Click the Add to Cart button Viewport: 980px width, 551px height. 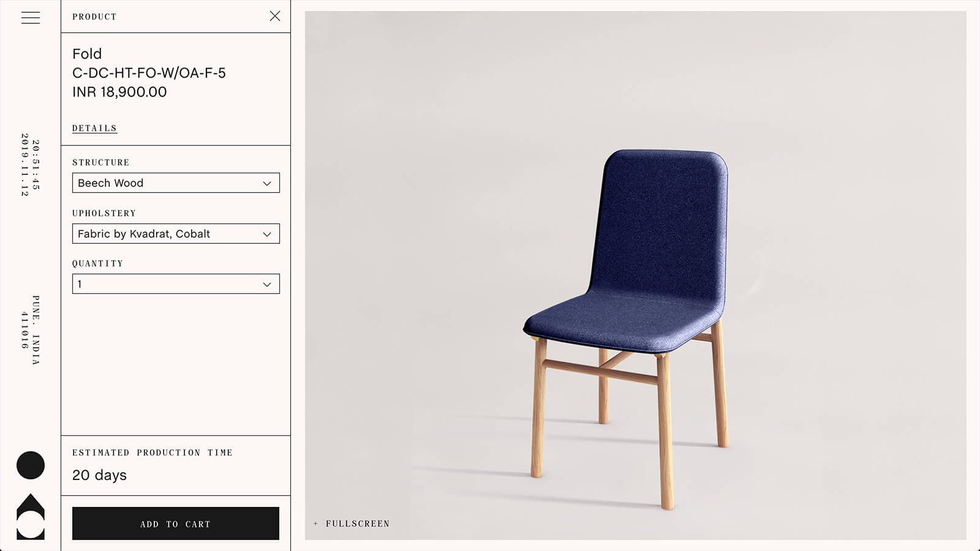coord(176,523)
